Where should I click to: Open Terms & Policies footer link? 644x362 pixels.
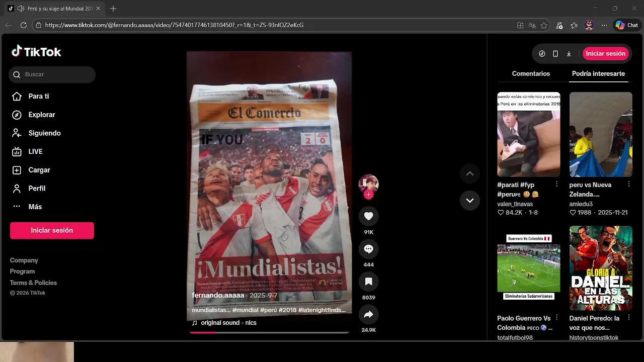(33, 283)
